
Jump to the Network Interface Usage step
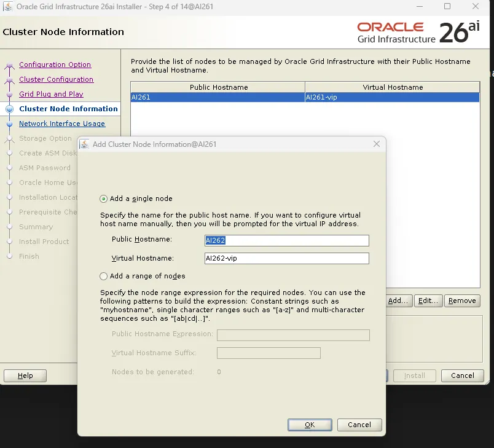[62, 124]
